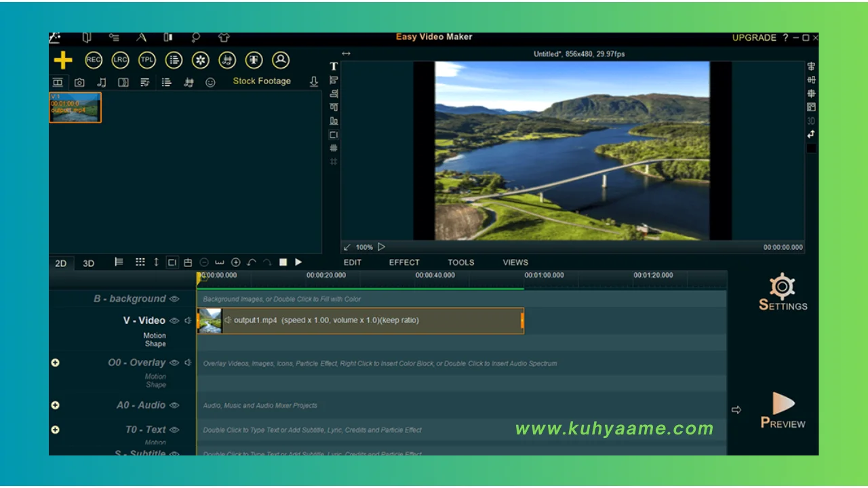Click the help question mark icon
Image resolution: width=868 pixels, height=488 pixels.
click(x=785, y=38)
